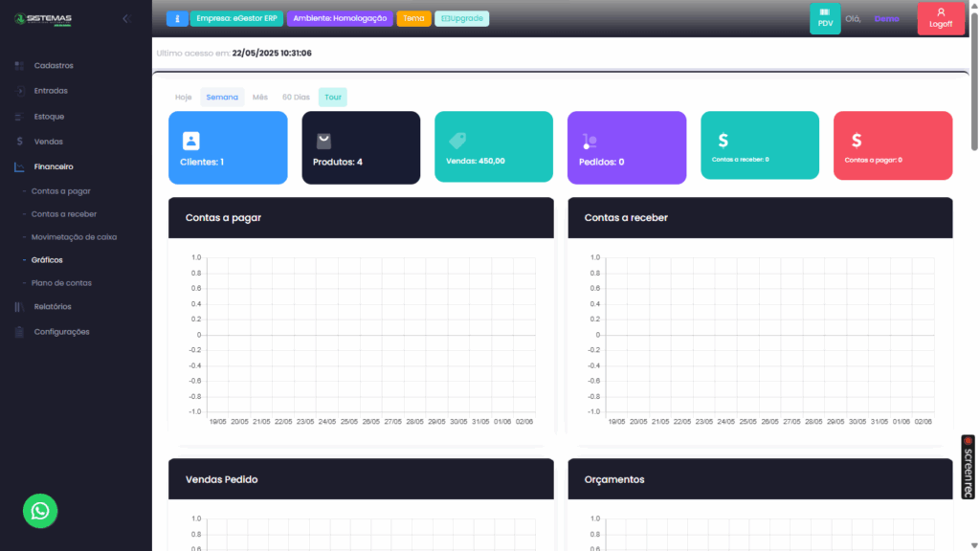
Task: Switch to the Hoje tab
Action: click(x=183, y=98)
